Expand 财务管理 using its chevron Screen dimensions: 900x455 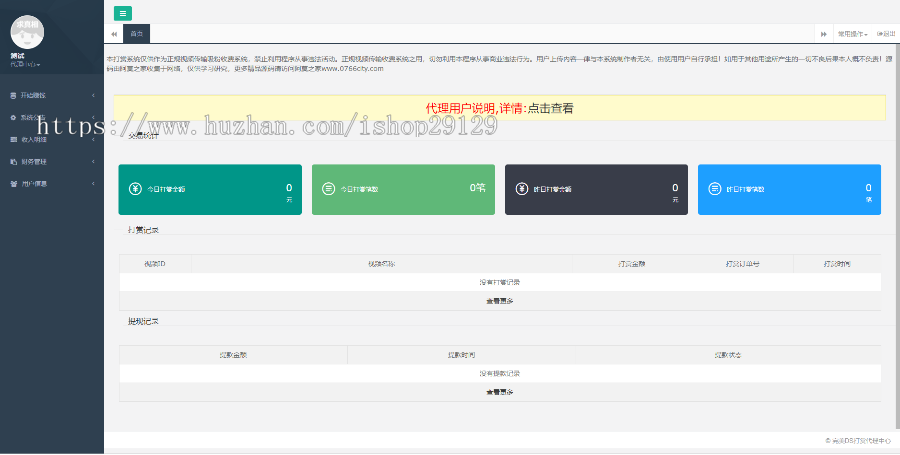(x=94, y=162)
